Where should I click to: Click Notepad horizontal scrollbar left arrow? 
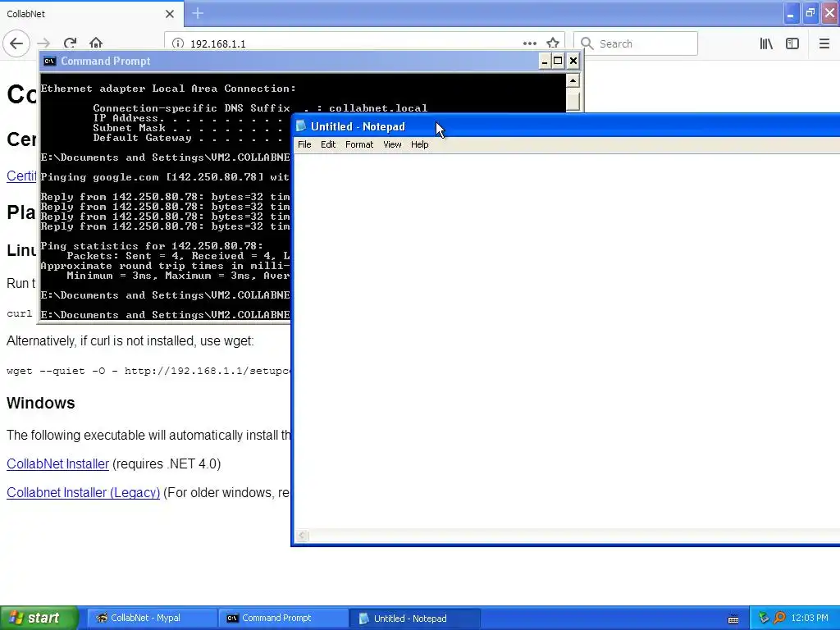click(x=302, y=535)
